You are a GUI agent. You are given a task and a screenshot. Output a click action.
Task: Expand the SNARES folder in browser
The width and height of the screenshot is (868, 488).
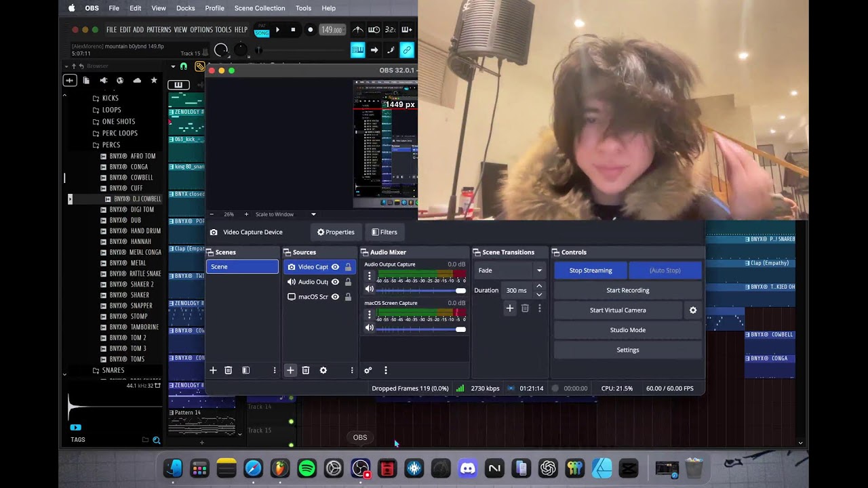113,371
